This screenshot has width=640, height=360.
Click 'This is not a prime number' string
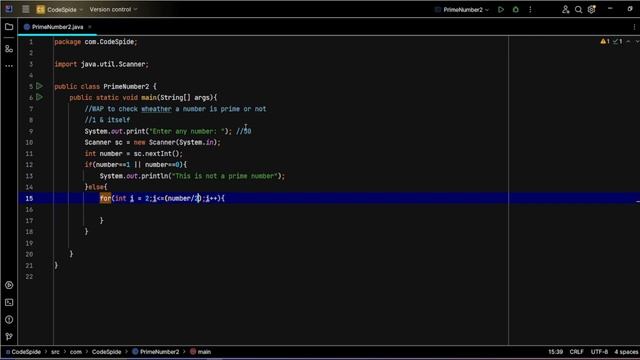click(x=224, y=176)
